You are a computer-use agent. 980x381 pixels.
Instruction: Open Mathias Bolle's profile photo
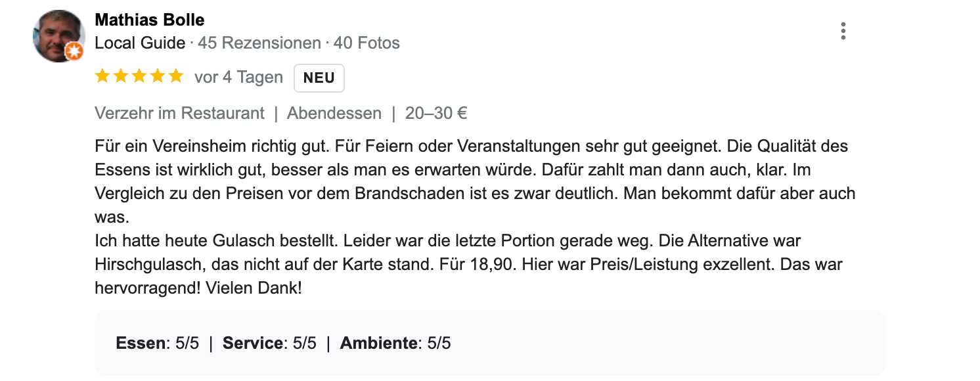[x=58, y=35]
